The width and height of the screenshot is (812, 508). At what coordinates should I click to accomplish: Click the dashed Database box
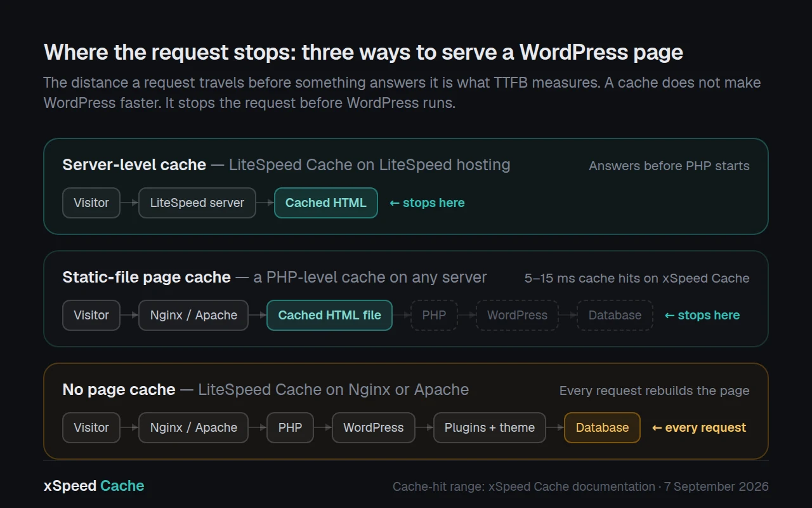(615, 315)
